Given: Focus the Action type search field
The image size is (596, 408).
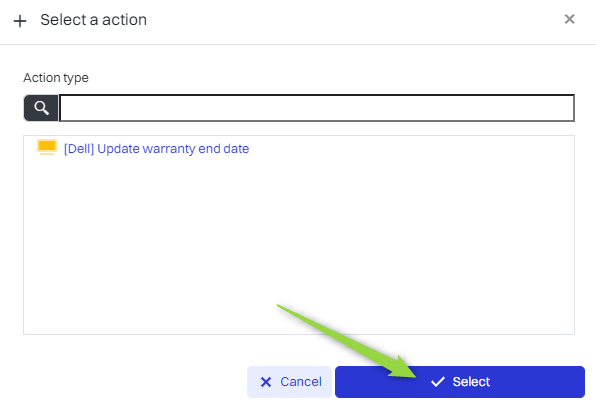Looking at the screenshot, I should point(317,108).
